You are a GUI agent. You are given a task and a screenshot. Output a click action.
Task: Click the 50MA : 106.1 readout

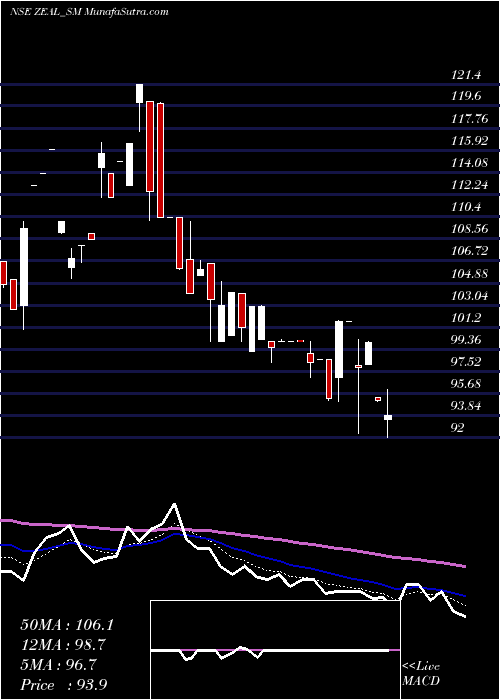67,625
